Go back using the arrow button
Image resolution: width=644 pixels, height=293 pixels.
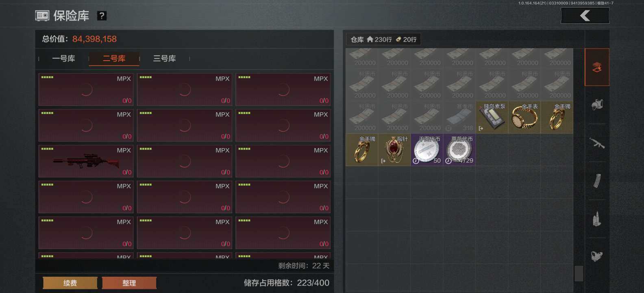pos(585,16)
